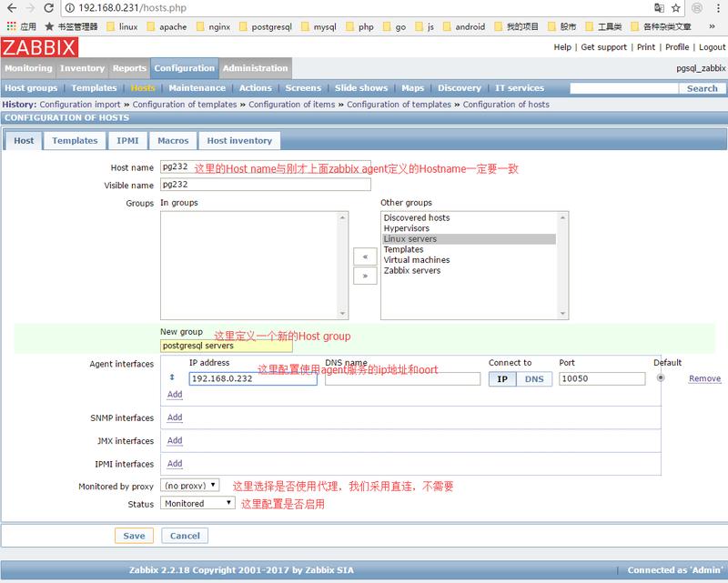This screenshot has height=583, width=728.
Task: Move selected group right with » button
Action: 365,276
